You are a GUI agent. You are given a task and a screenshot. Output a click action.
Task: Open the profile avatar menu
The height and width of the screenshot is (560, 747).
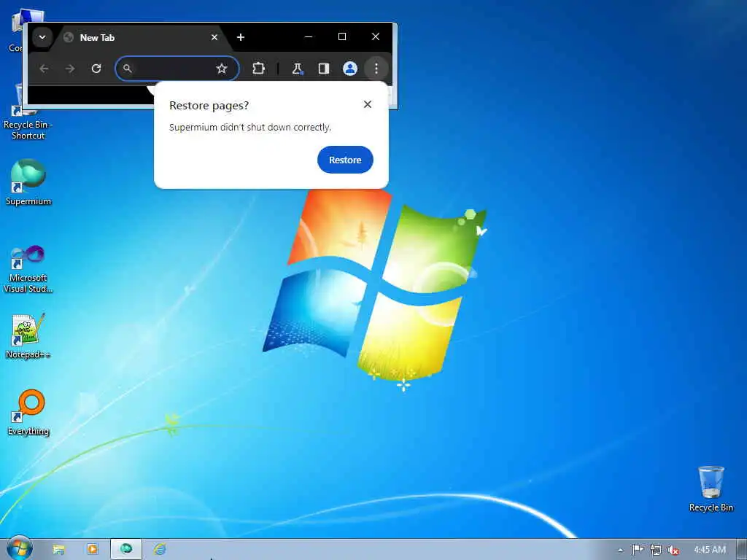[350, 69]
